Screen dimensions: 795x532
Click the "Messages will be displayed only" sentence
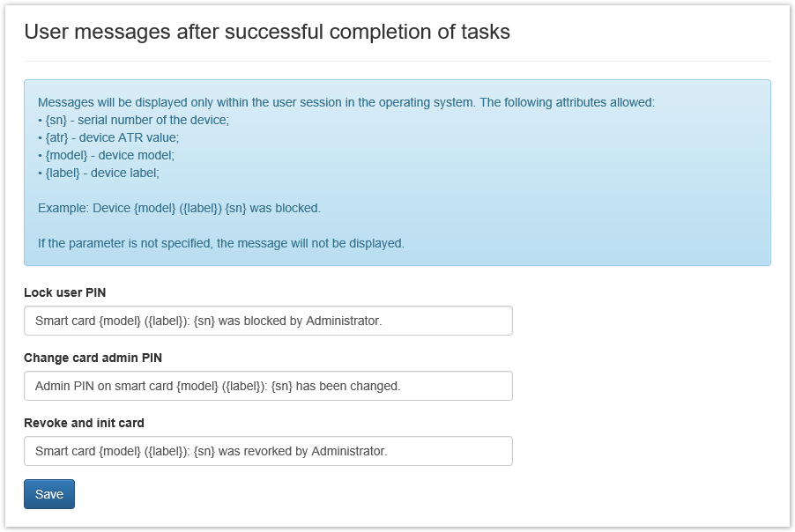click(x=345, y=102)
